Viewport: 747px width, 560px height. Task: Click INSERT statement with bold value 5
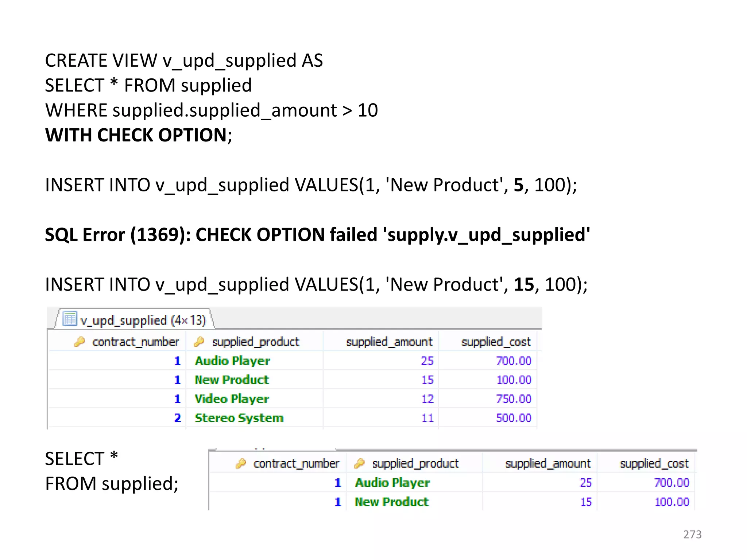(x=311, y=185)
